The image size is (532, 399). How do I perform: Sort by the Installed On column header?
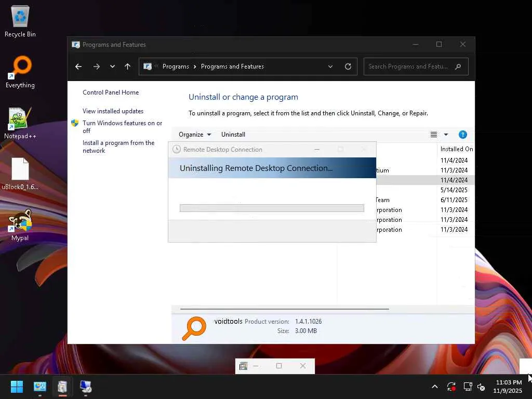coord(456,149)
